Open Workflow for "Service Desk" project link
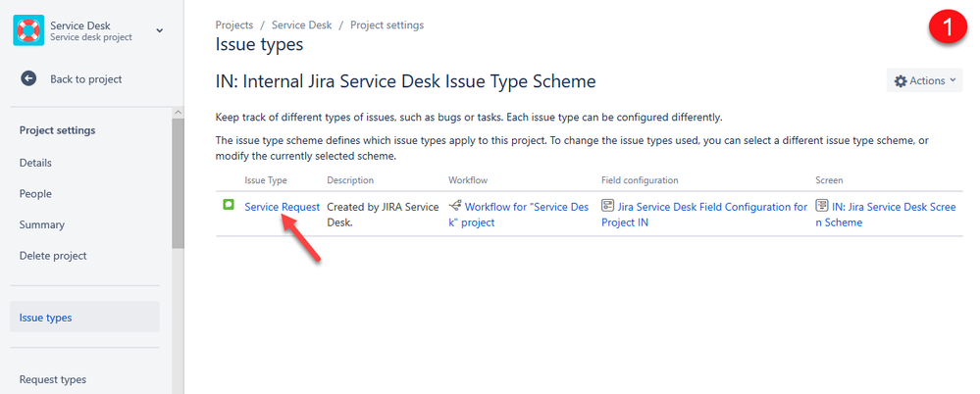The image size is (980, 394). pyautogui.click(x=519, y=215)
